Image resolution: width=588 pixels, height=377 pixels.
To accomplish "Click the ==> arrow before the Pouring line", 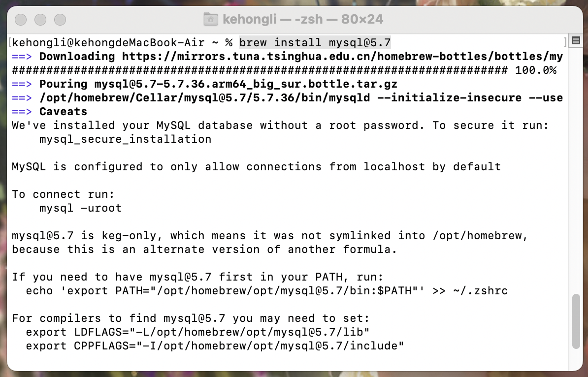I will coord(22,84).
